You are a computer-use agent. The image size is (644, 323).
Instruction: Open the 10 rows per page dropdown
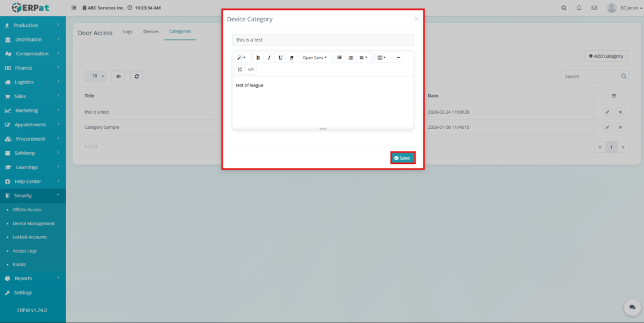click(96, 76)
